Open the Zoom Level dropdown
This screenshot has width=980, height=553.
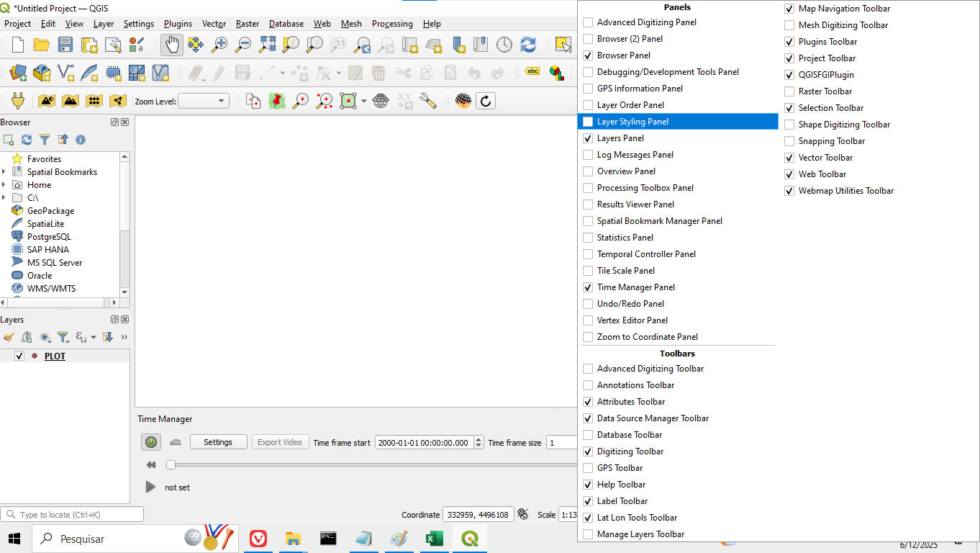pos(204,101)
